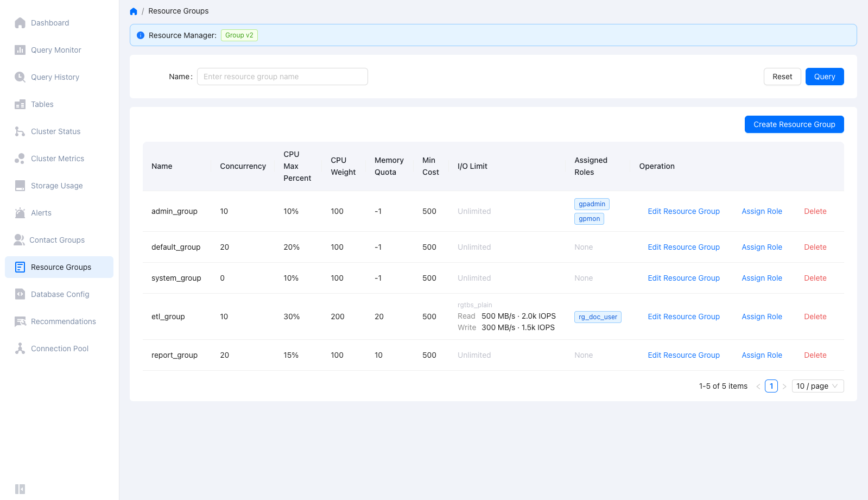Open Connection Pool menu item
868x500 pixels.
[59, 349]
